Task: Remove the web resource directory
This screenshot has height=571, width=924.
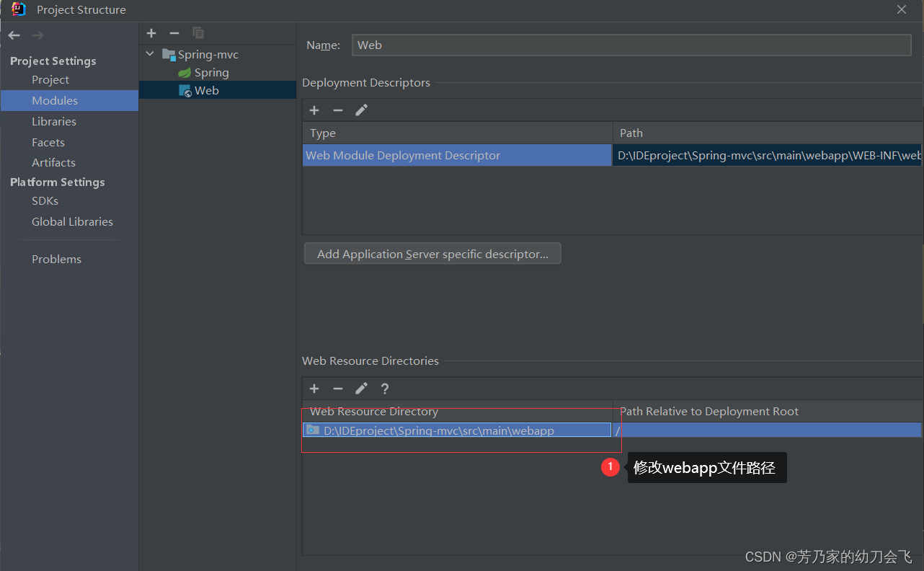Action: pyautogui.click(x=338, y=389)
